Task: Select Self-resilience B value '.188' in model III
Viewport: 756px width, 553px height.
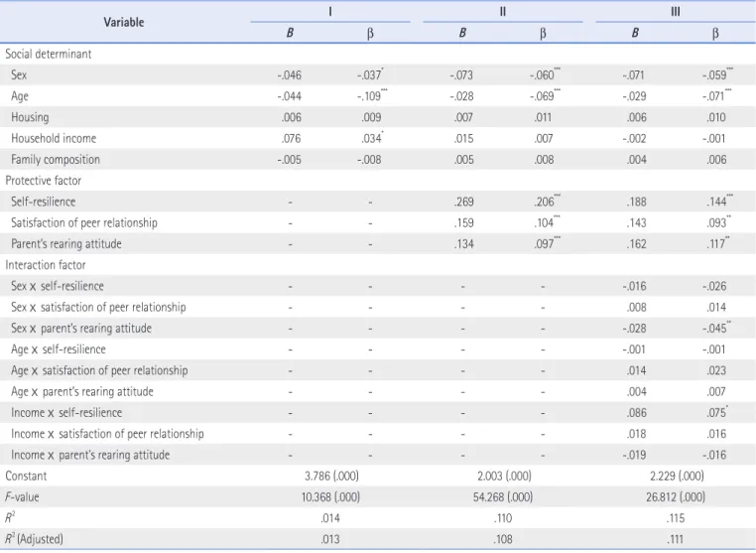Action: point(636,203)
